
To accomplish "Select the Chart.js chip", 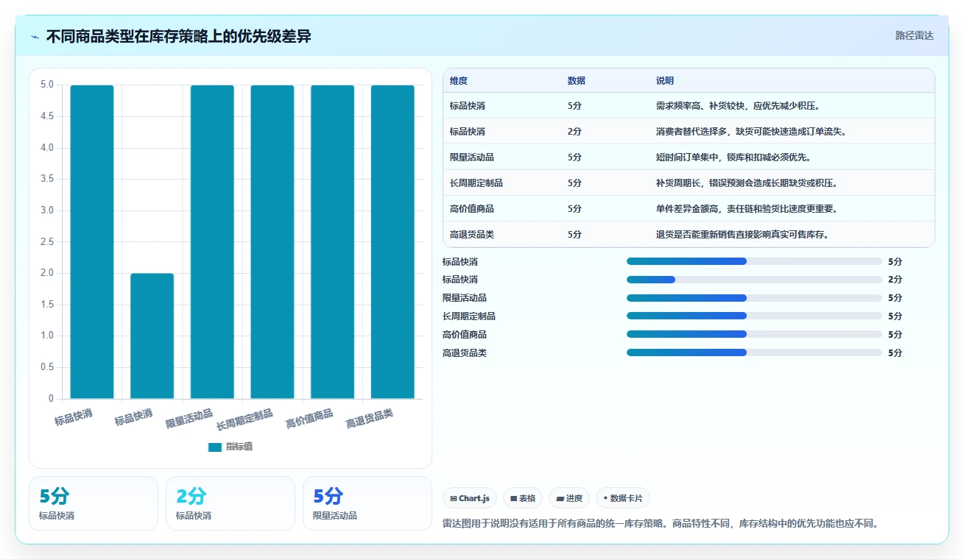I will click(x=470, y=498).
